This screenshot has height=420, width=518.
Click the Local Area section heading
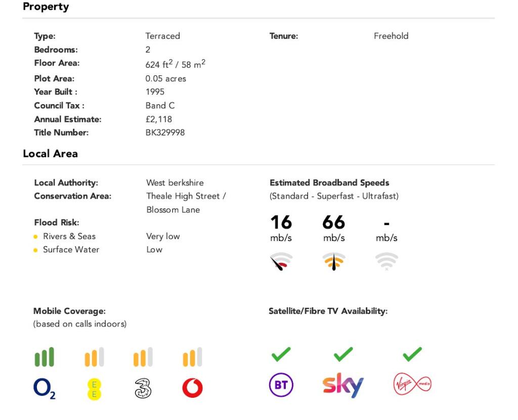click(51, 154)
